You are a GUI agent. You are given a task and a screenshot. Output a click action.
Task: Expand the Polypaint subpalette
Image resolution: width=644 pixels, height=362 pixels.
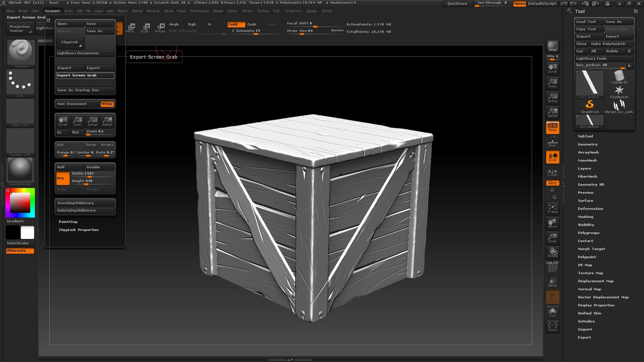(x=587, y=257)
